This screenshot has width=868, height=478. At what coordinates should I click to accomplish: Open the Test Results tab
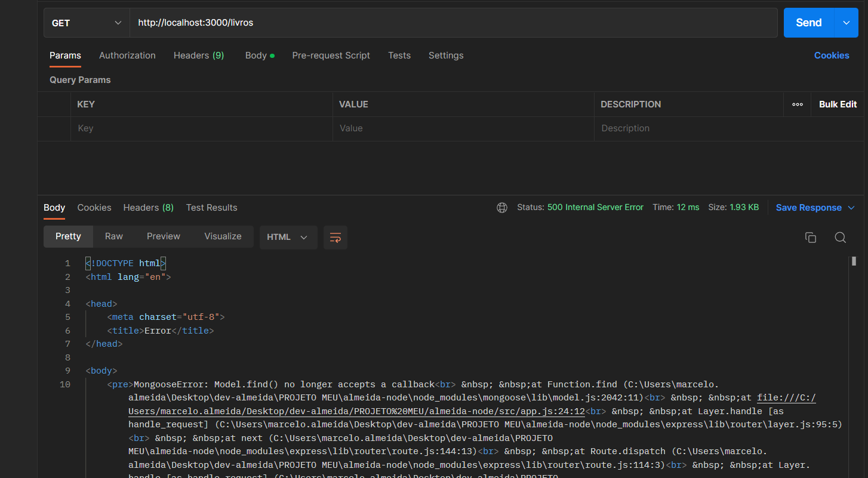[211, 208]
